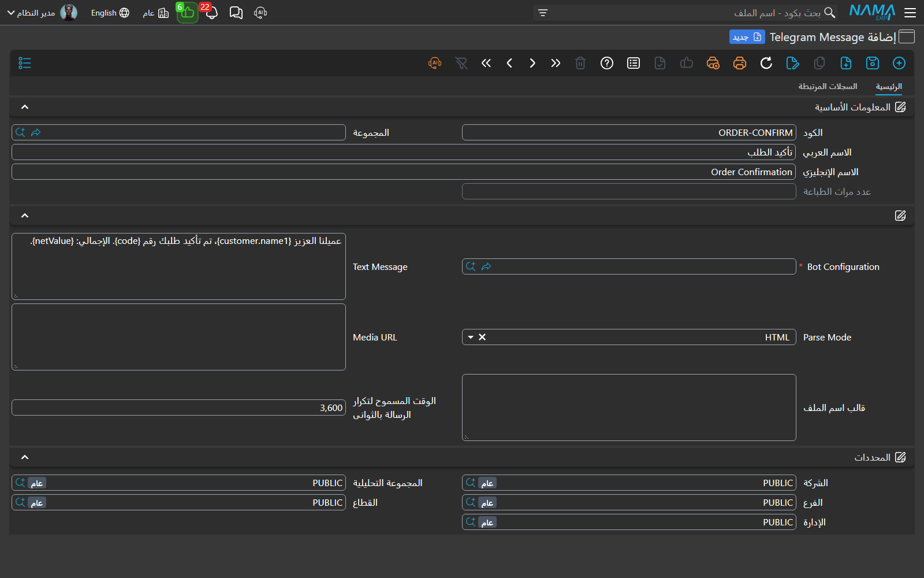The width and height of the screenshot is (924, 578).
Task: Open the chat messages icon in header
Action: tap(236, 13)
